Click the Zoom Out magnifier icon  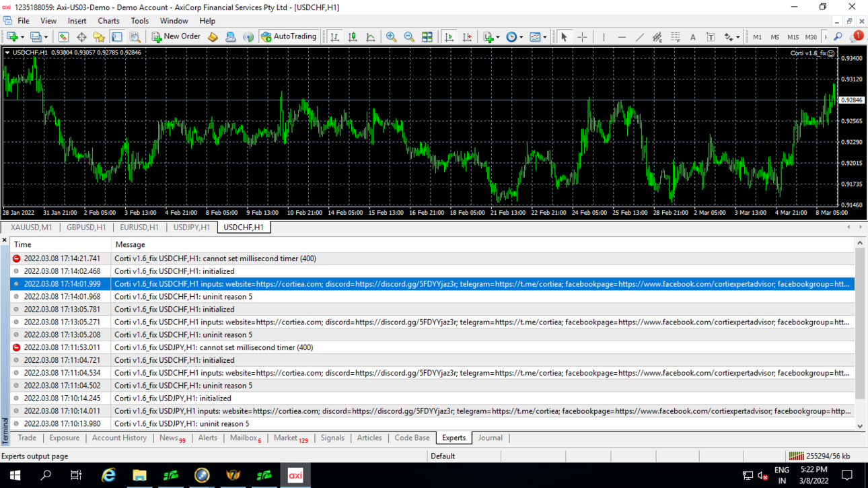(409, 37)
